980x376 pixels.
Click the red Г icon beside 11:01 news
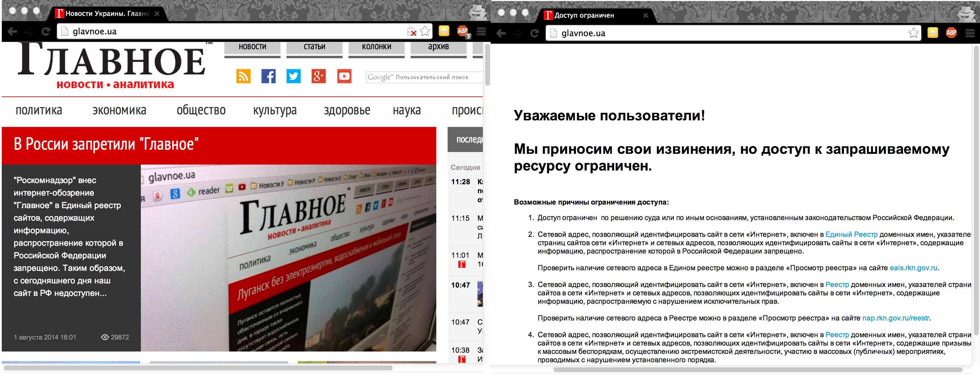pyautogui.click(x=462, y=265)
